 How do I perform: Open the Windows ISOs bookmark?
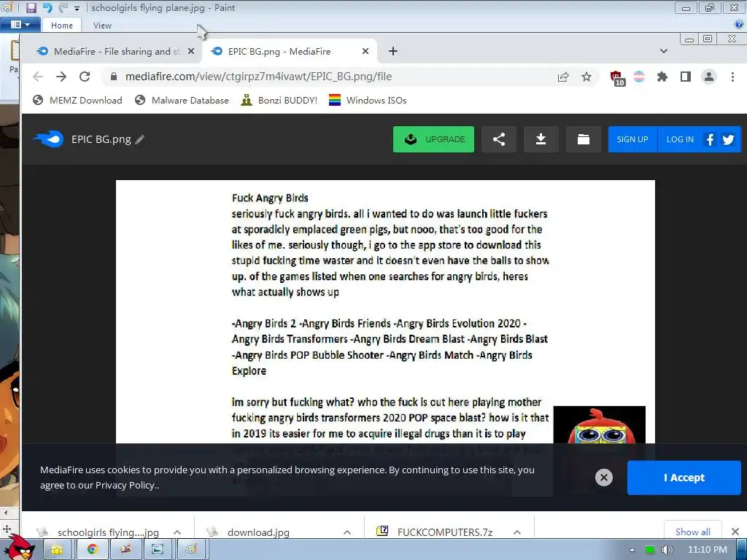tap(368, 101)
